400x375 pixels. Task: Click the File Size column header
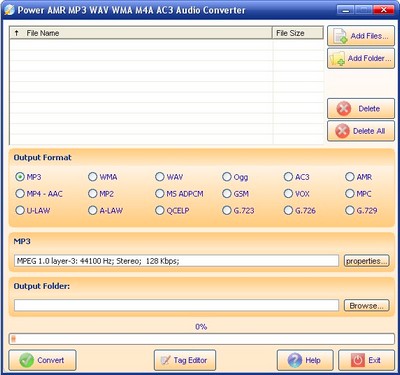tap(298, 33)
